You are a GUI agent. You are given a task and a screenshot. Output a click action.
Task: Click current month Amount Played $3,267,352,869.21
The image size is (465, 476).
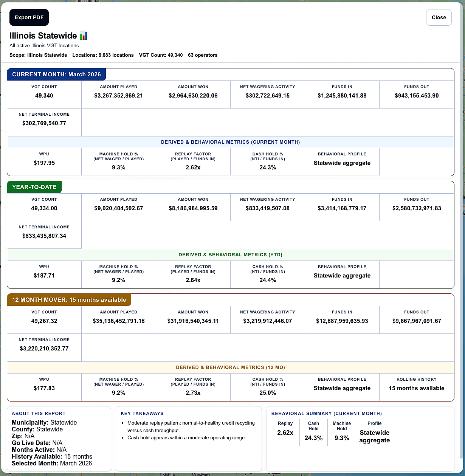point(119,96)
